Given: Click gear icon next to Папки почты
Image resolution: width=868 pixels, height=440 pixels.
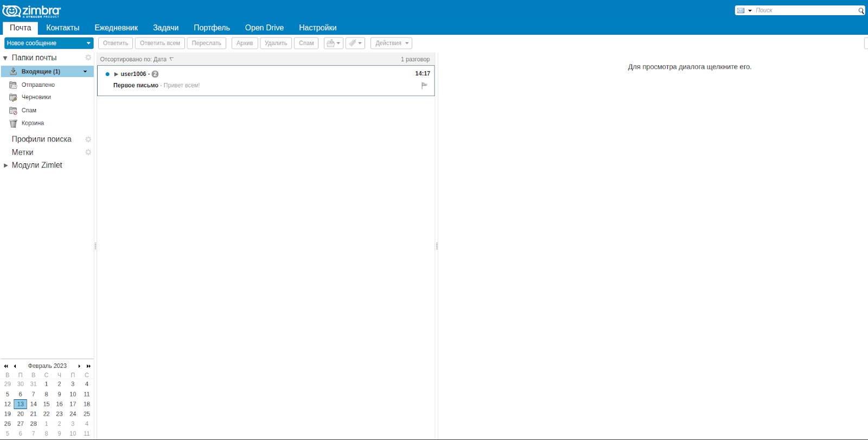Looking at the screenshot, I should [88, 58].
